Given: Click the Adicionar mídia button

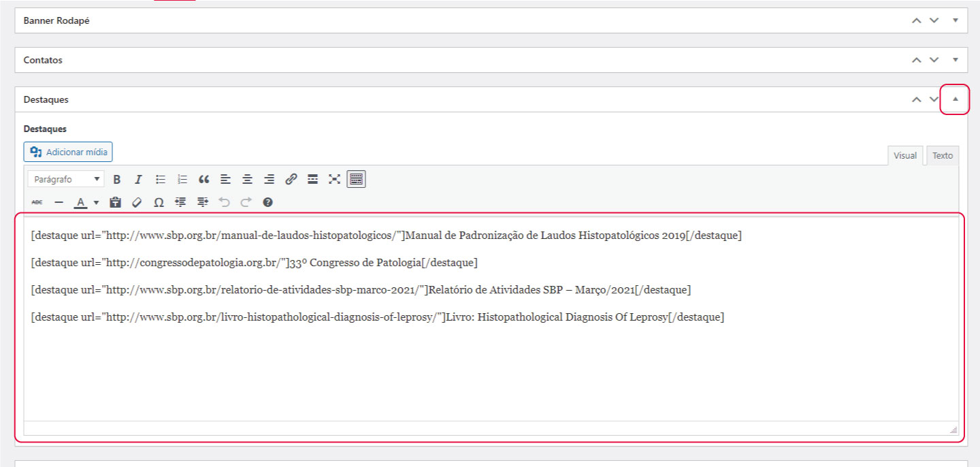Looking at the screenshot, I should (x=68, y=152).
